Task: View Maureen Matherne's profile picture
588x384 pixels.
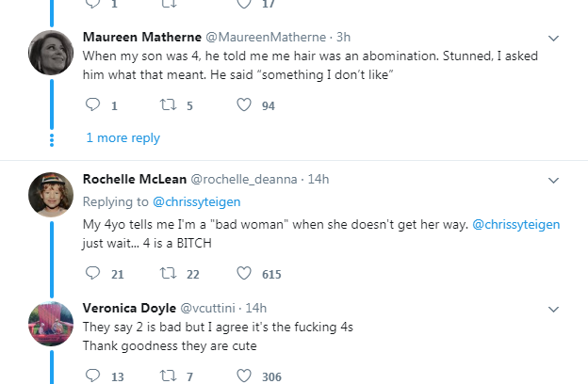Action: [51, 53]
